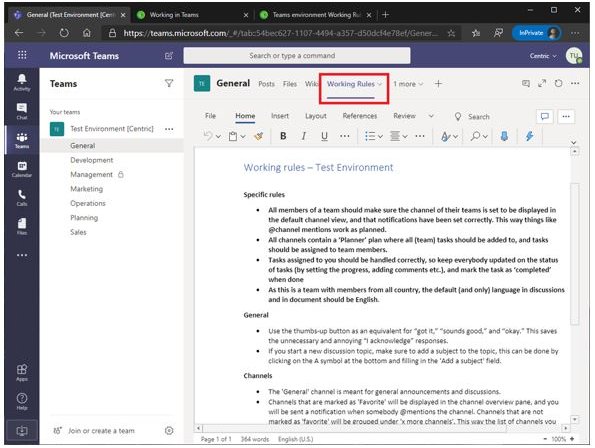Open the user profile avatar

click(x=574, y=56)
